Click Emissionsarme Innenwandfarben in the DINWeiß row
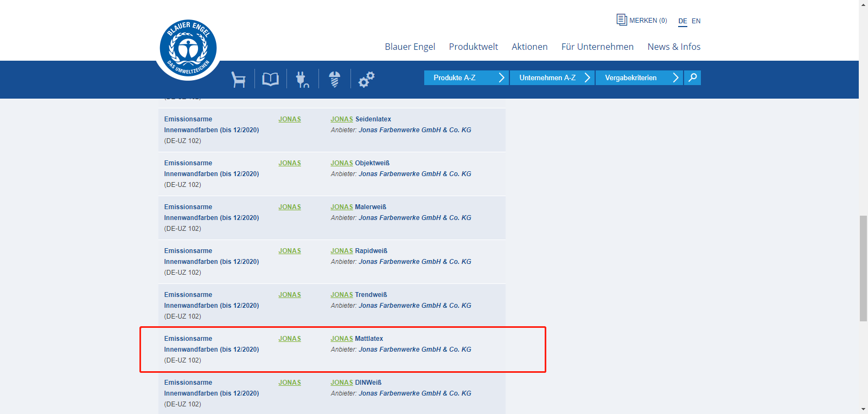Screen dimensions: 868x414 (x=212, y=388)
